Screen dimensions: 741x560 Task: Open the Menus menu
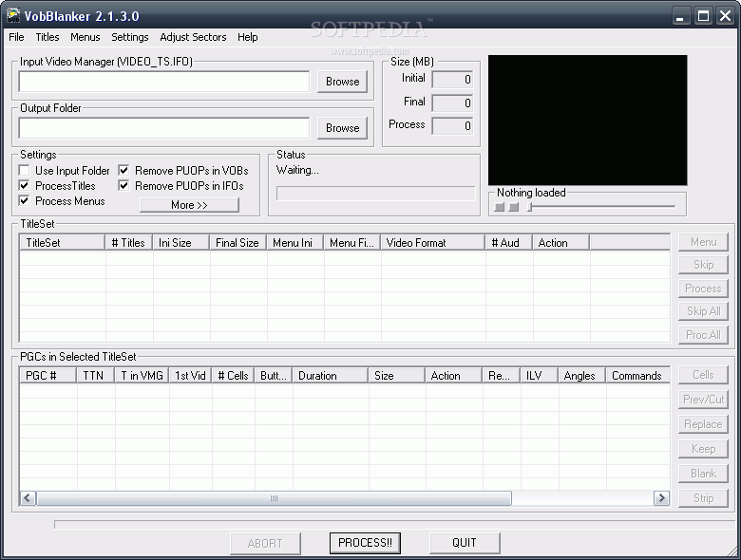pos(85,37)
